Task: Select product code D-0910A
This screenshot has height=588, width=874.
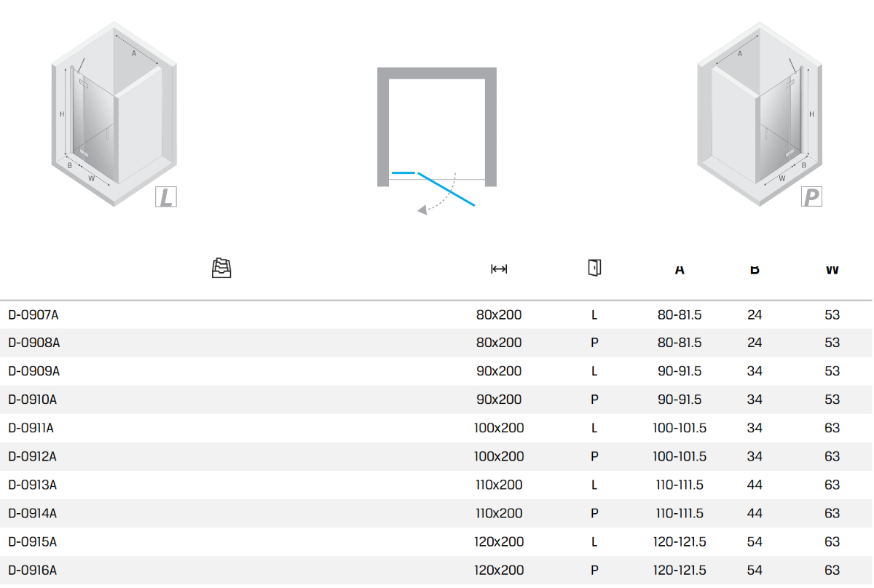Action: [34, 400]
